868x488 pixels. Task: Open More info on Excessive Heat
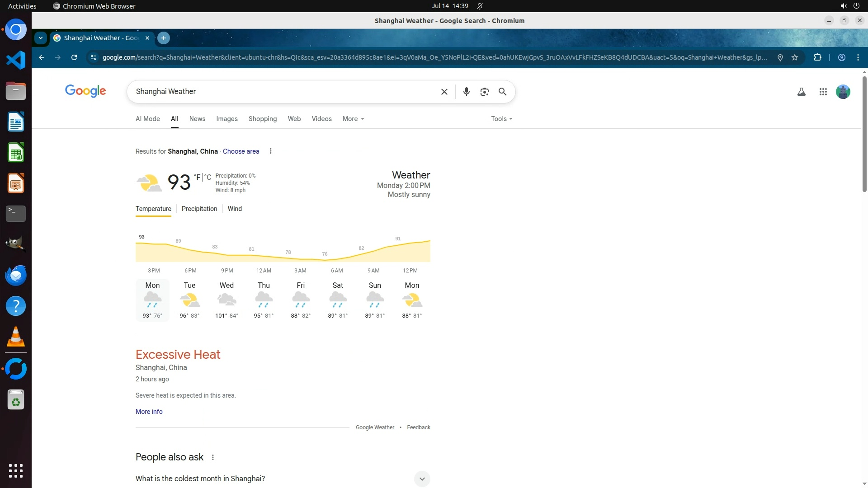[x=149, y=412]
